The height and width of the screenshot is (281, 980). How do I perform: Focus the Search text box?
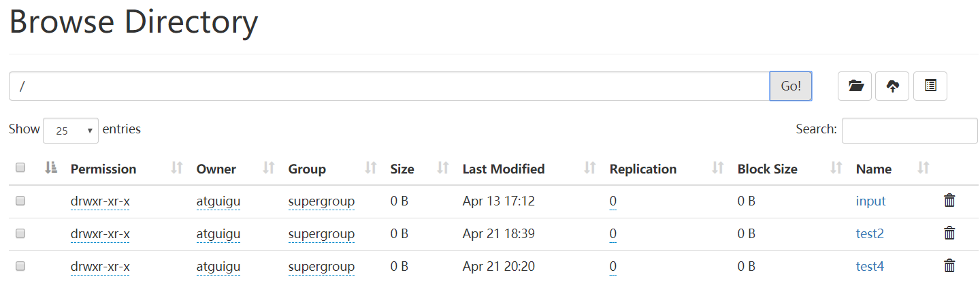coord(909,131)
